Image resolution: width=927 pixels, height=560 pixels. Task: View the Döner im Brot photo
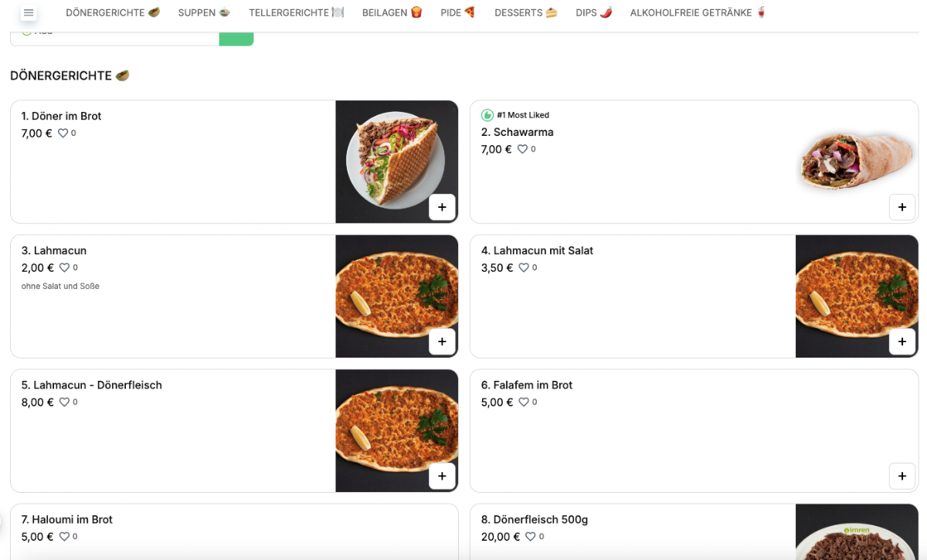pyautogui.click(x=397, y=162)
